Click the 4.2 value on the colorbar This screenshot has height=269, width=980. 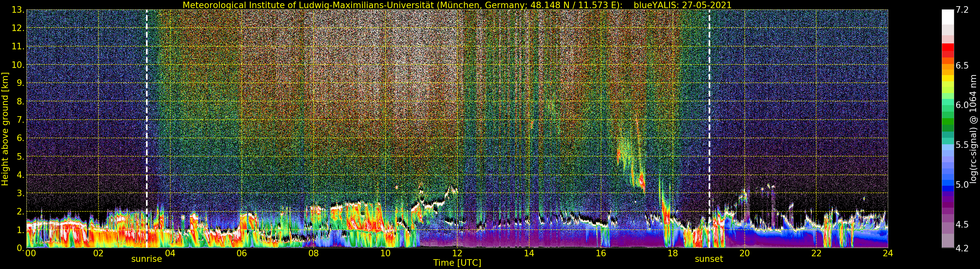point(962,248)
